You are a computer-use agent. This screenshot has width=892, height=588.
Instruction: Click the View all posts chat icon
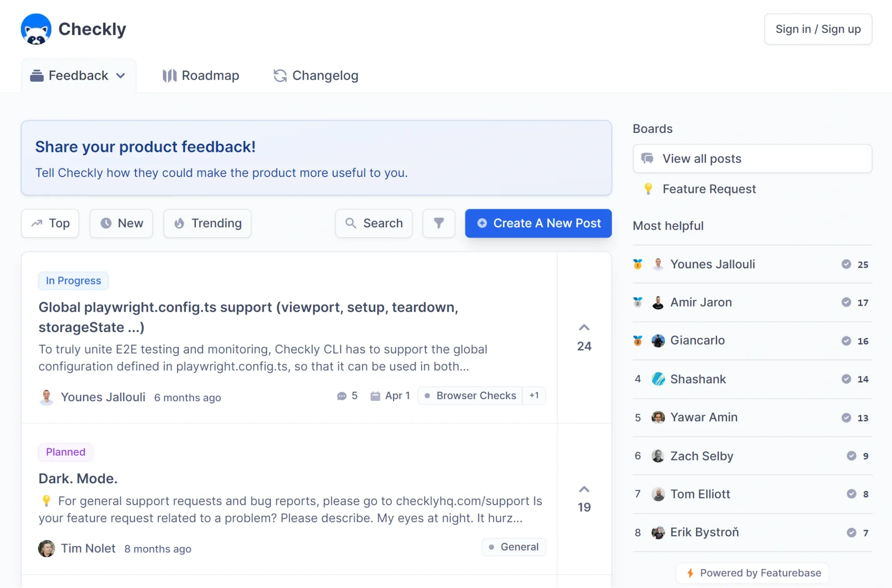[x=647, y=158]
